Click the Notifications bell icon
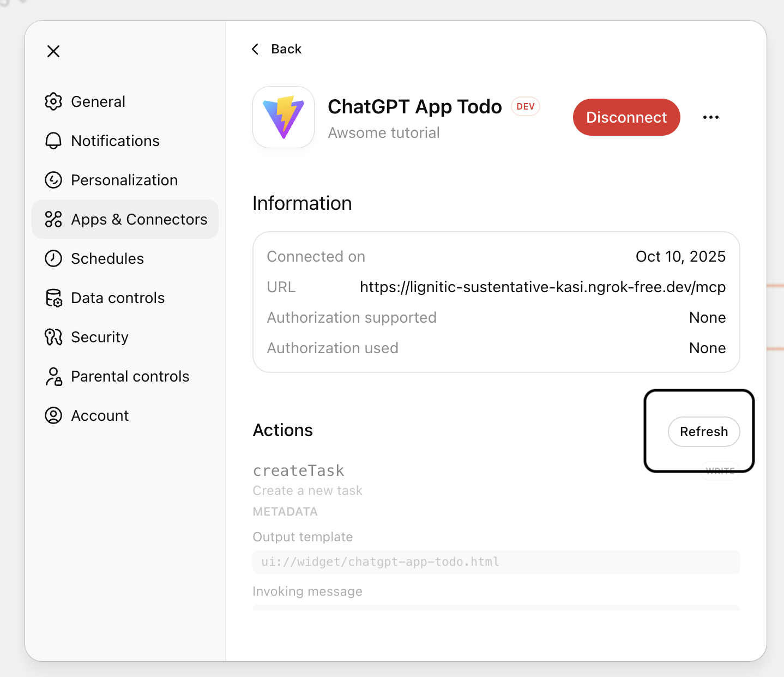The height and width of the screenshot is (677, 784). point(53,141)
